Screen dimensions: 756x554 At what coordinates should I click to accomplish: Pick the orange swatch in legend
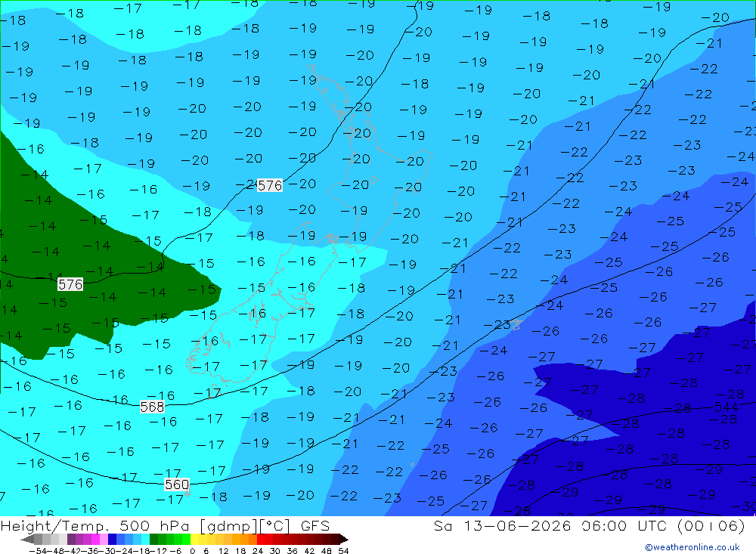pyautogui.click(x=244, y=539)
